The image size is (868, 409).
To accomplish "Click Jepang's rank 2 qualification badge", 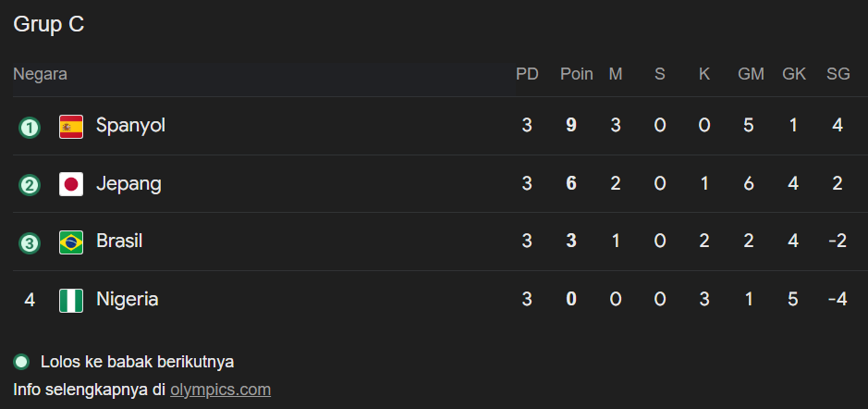I will [30, 185].
